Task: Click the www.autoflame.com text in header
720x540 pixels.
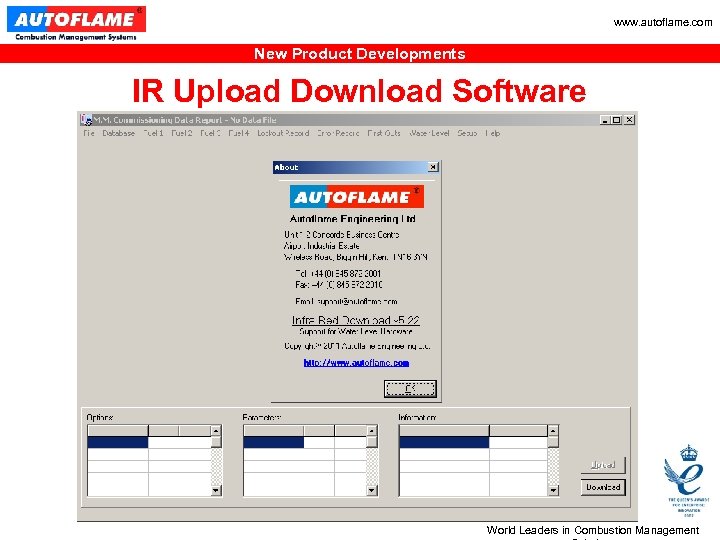Action: coord(663,22)
